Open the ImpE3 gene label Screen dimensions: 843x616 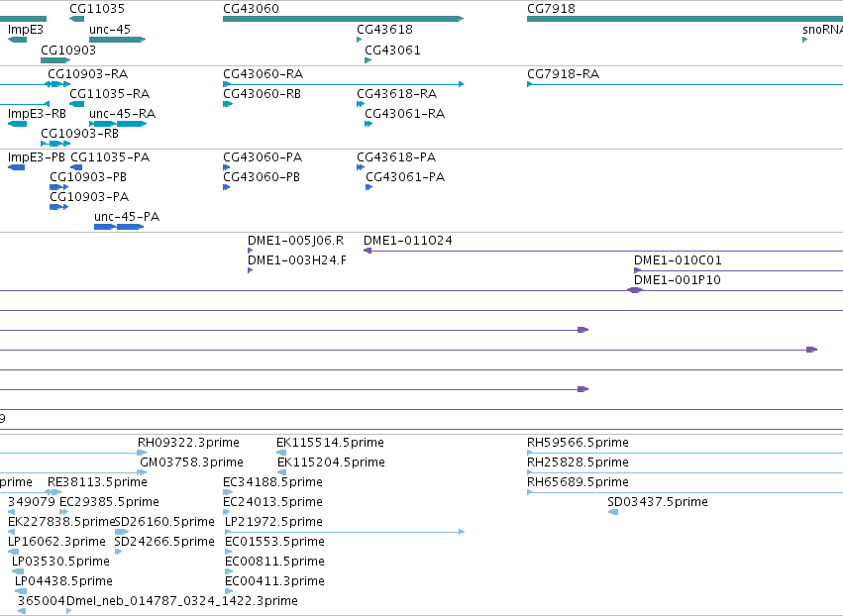[26, 30]
